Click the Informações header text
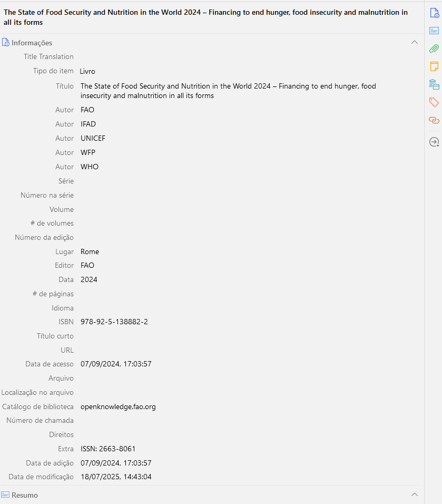The image size is (442, 504). pos(32,43)
